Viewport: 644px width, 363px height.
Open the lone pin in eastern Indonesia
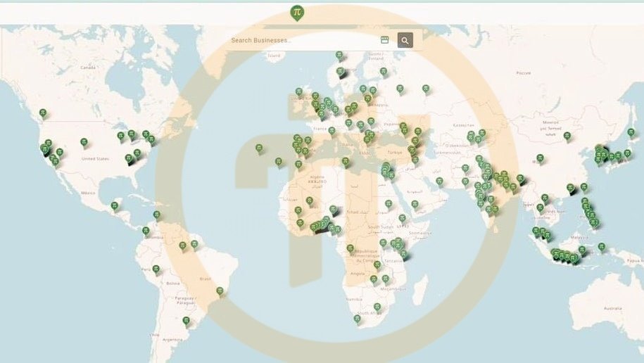[601, 247]
